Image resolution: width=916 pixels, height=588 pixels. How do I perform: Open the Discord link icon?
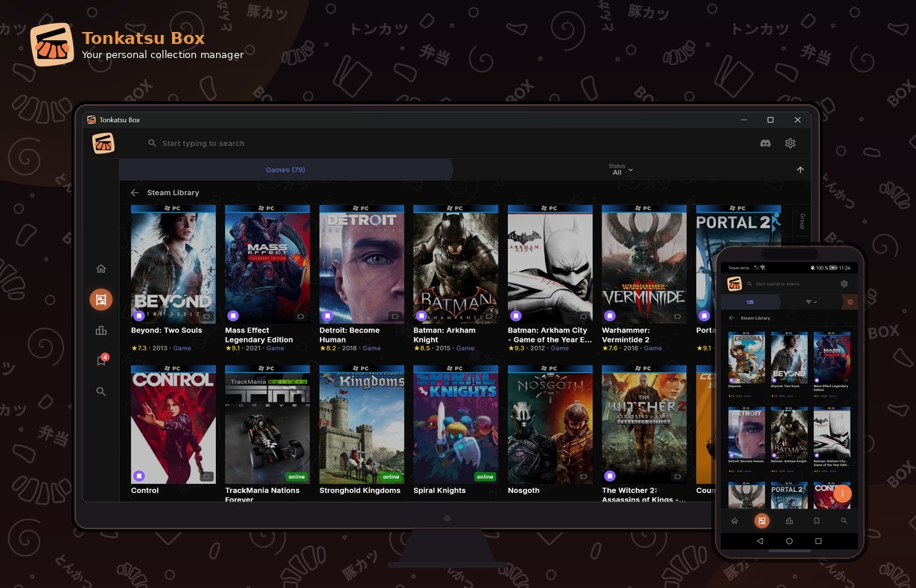(x=765, y=144)
